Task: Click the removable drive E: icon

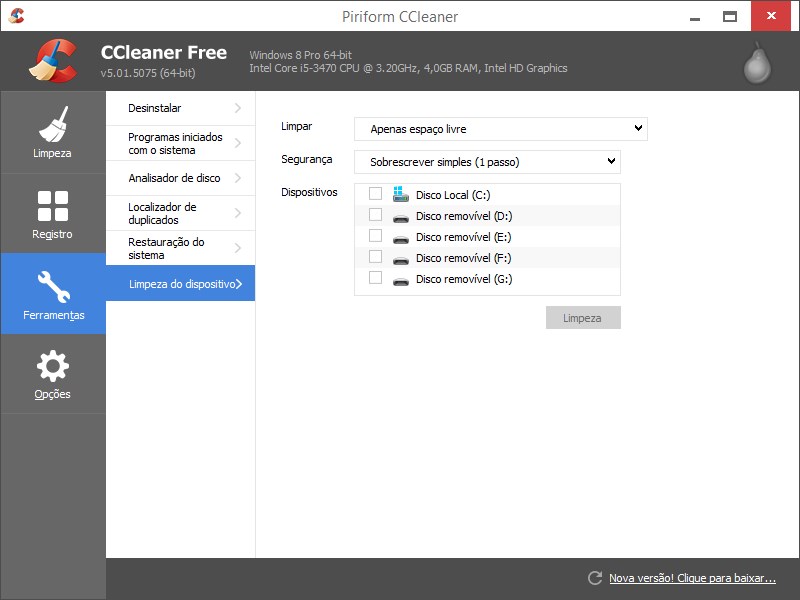Action: pos(401,239)
